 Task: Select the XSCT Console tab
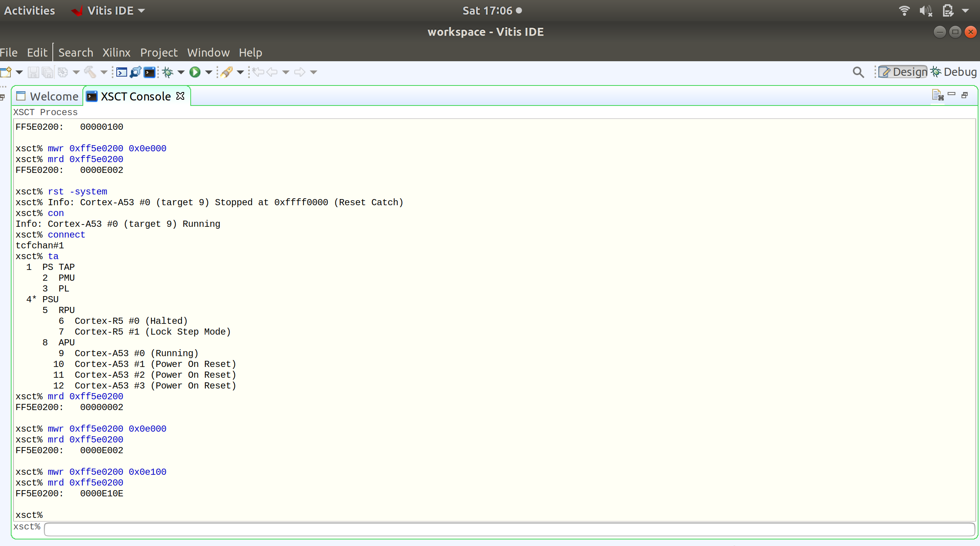135,96
